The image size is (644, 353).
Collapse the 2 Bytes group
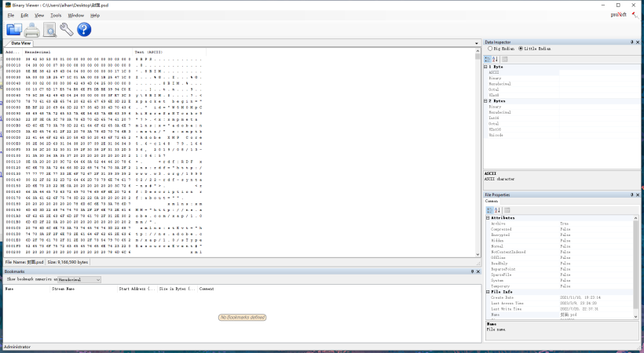point(485,101)
